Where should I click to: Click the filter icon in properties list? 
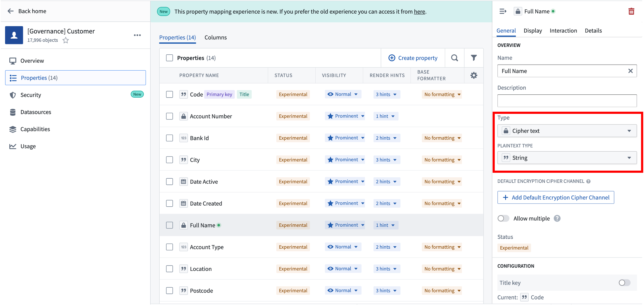[x=474, y=57]
